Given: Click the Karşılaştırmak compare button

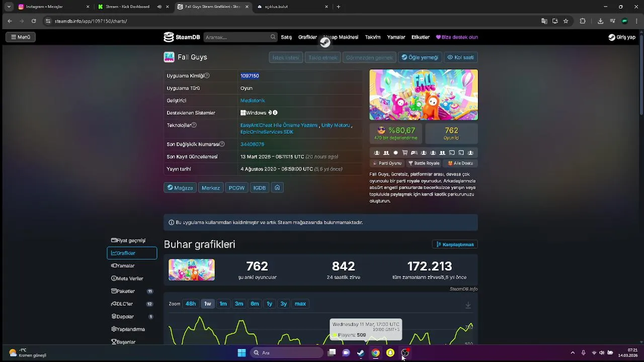Looking at the screenshot, I should click(455, 244).
